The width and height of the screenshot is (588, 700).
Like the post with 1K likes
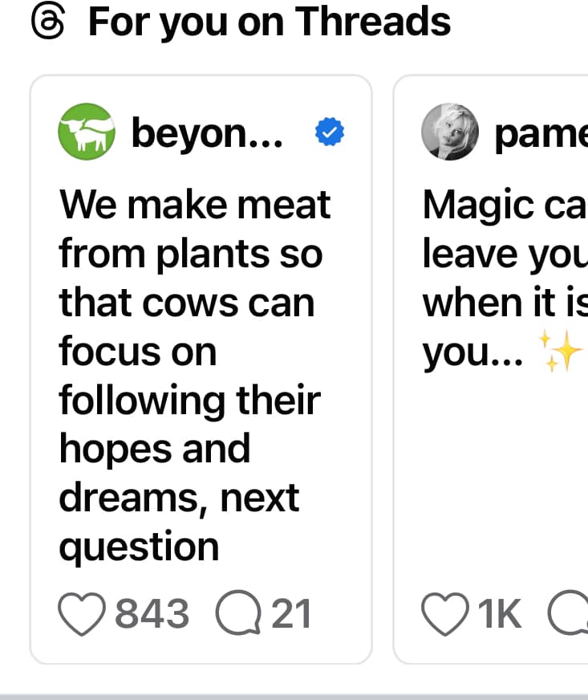445,615
